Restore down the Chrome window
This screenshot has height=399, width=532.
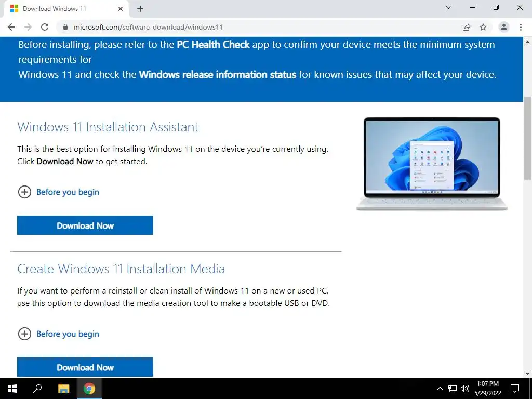tap(496, 7)
